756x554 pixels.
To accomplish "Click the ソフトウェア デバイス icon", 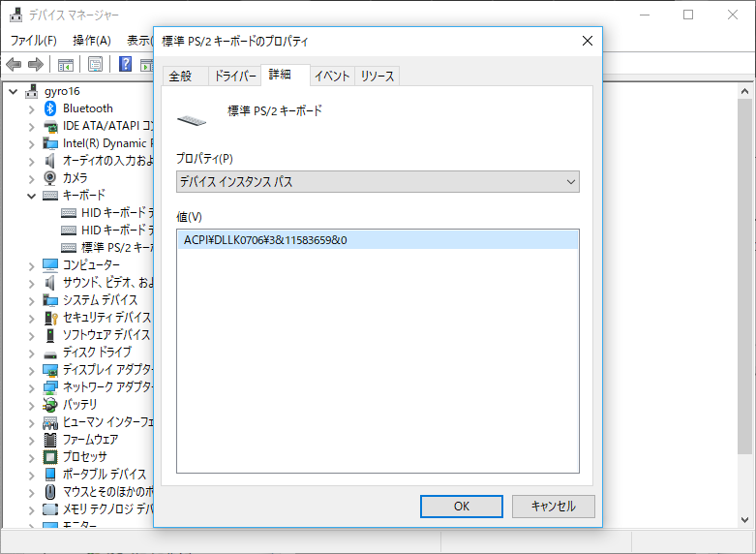I will click(x=50, y=335).
